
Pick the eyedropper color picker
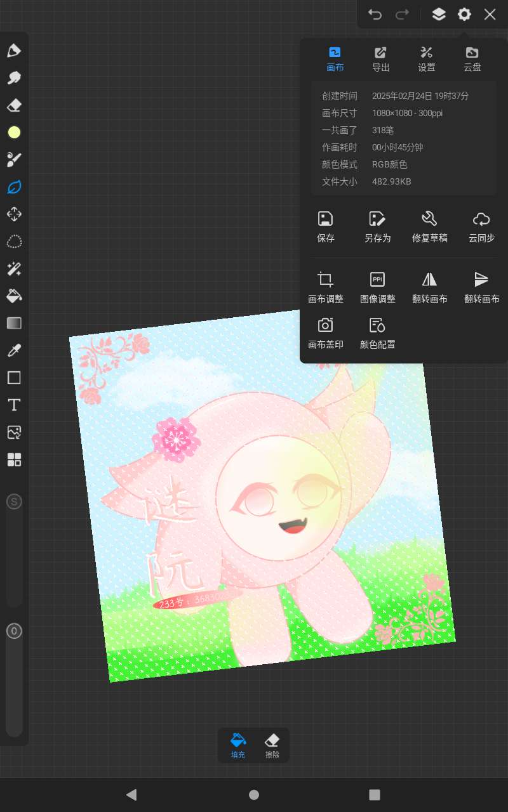point(14,351)
